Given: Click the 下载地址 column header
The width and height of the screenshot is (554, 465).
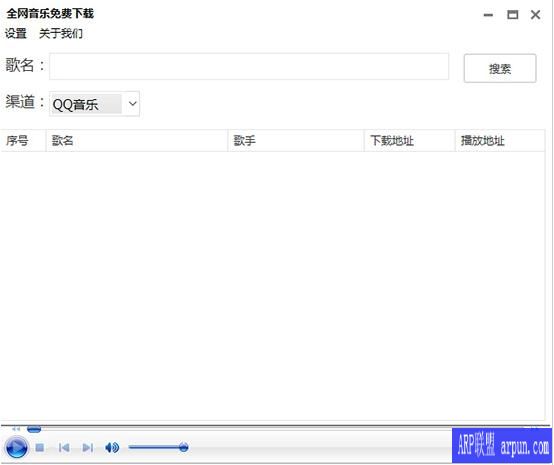Looking at the screenshot, I should click(410, 141).
